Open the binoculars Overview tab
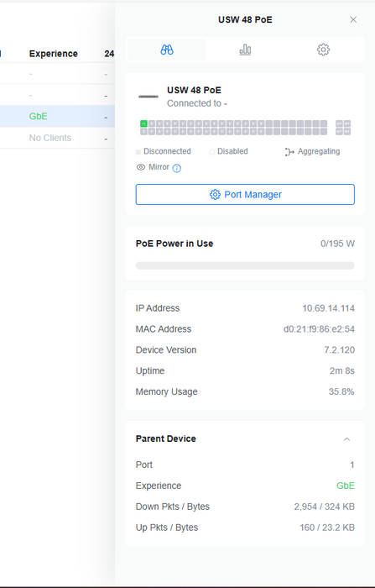375x588 pixels. (167, 50)
